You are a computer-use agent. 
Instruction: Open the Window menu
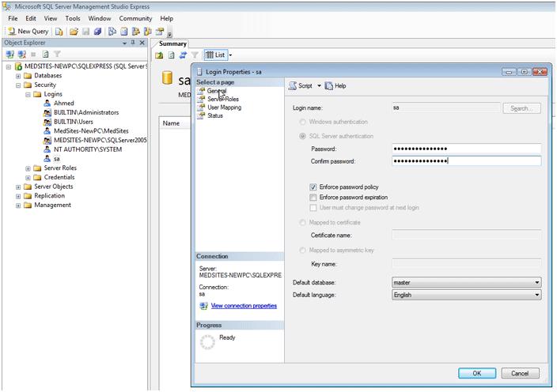[x=100, y=18]
